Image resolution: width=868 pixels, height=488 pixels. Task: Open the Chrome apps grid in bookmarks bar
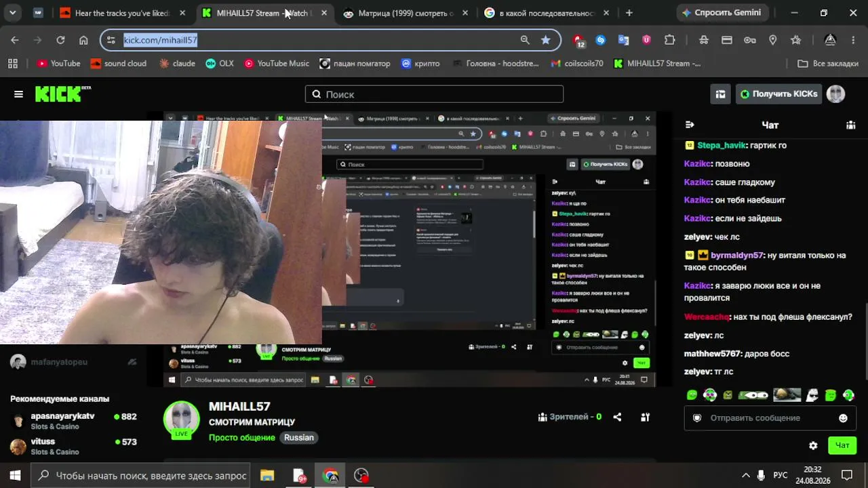12,64
